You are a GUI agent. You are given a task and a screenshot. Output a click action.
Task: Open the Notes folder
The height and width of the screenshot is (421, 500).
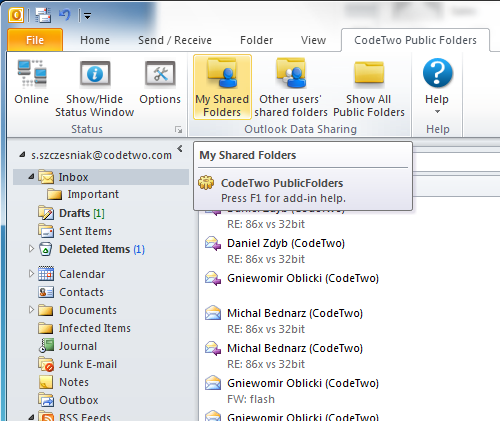coord(74,382)
